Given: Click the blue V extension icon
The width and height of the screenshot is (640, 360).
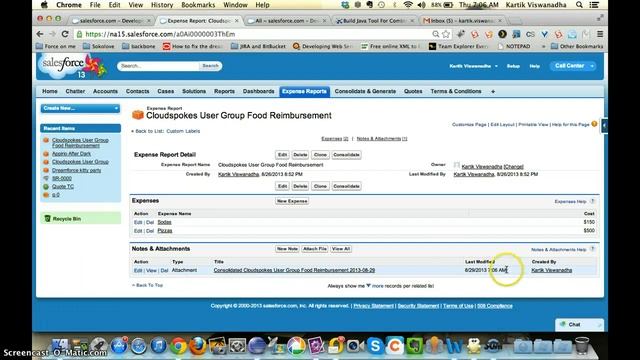Looking at the screenshot, I should (544, 34).
